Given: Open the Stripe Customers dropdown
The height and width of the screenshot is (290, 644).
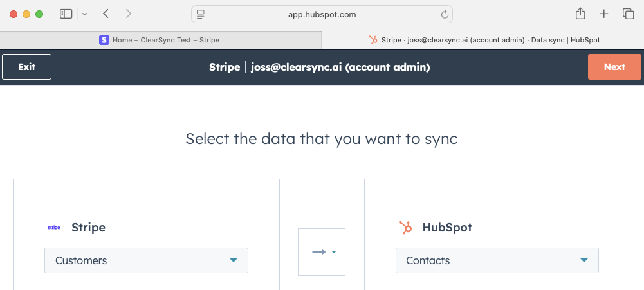Looking at the screenshot, I should point(146,260).
